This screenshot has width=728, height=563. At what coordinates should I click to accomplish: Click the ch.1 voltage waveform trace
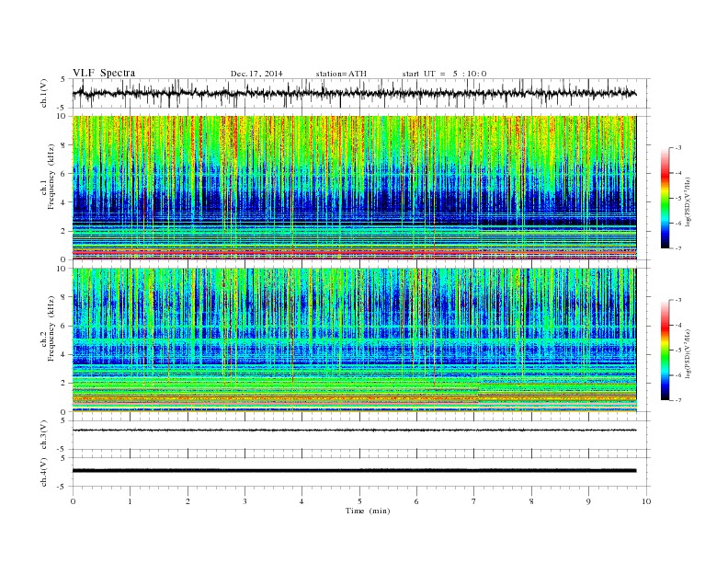354,93
